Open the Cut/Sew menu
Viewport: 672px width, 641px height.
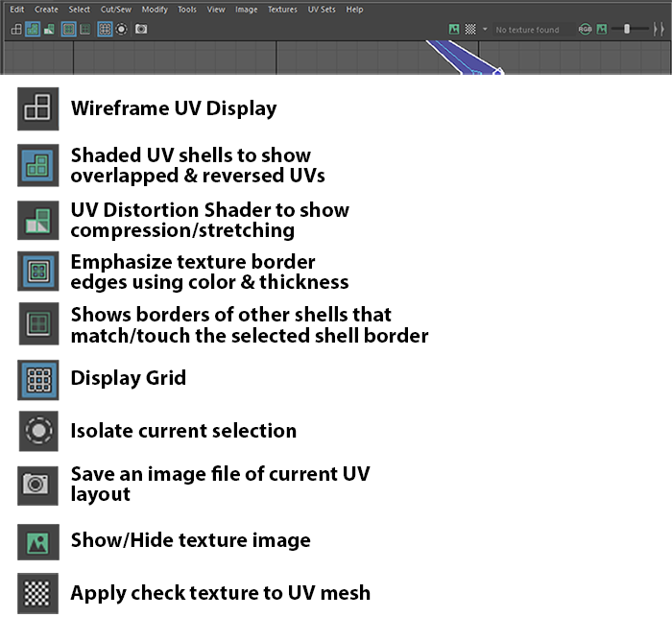[115, 10]
